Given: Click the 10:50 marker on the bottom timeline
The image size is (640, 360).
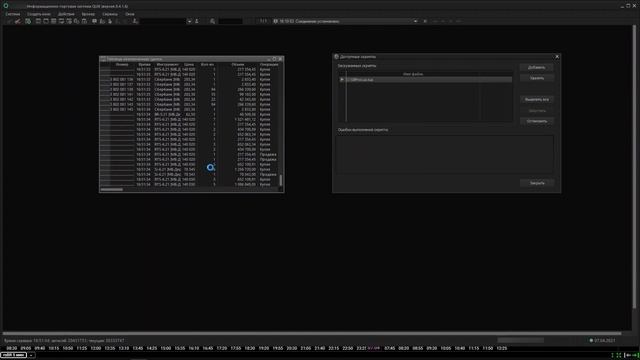Looking at the screenshot, I should [68, 348].
